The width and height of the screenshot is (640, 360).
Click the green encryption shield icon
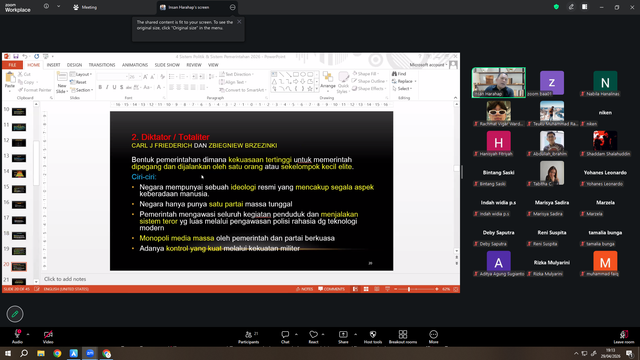click(556, 7)
